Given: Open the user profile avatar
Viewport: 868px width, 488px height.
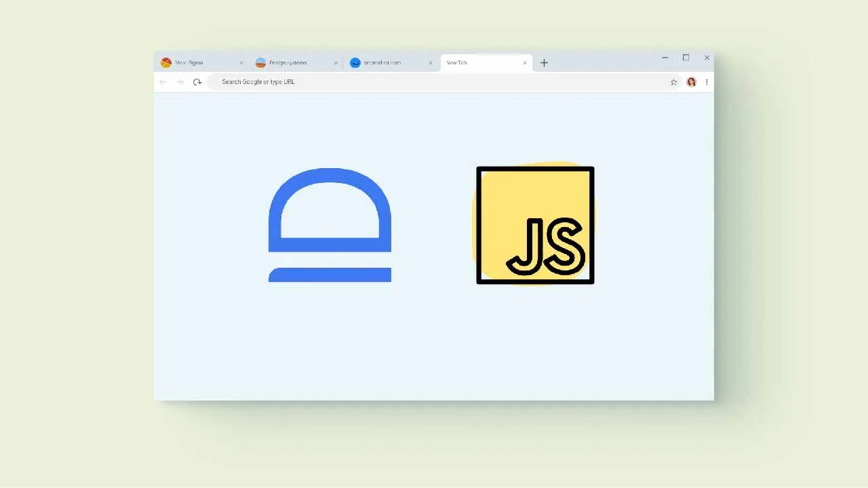Looking at the screenshot, I should pyautogui.click(x=691, y=82).
